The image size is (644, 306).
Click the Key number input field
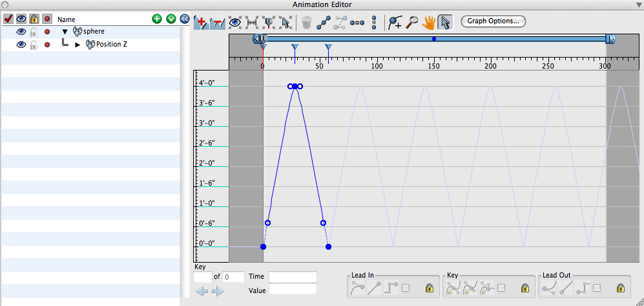202,277
